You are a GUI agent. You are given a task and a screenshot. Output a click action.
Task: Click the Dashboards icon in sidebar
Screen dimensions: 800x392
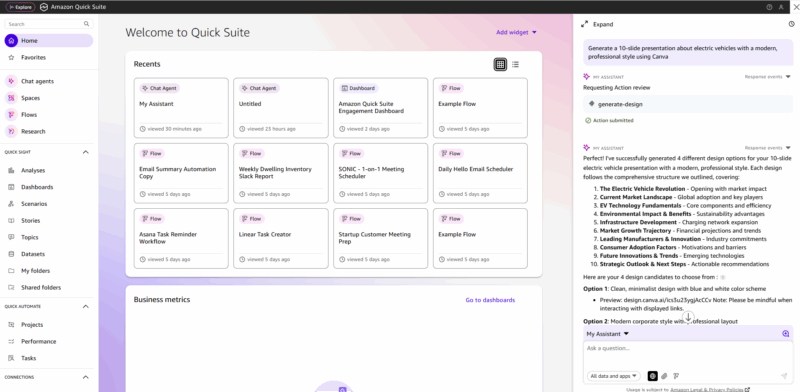tap(11, 187)
